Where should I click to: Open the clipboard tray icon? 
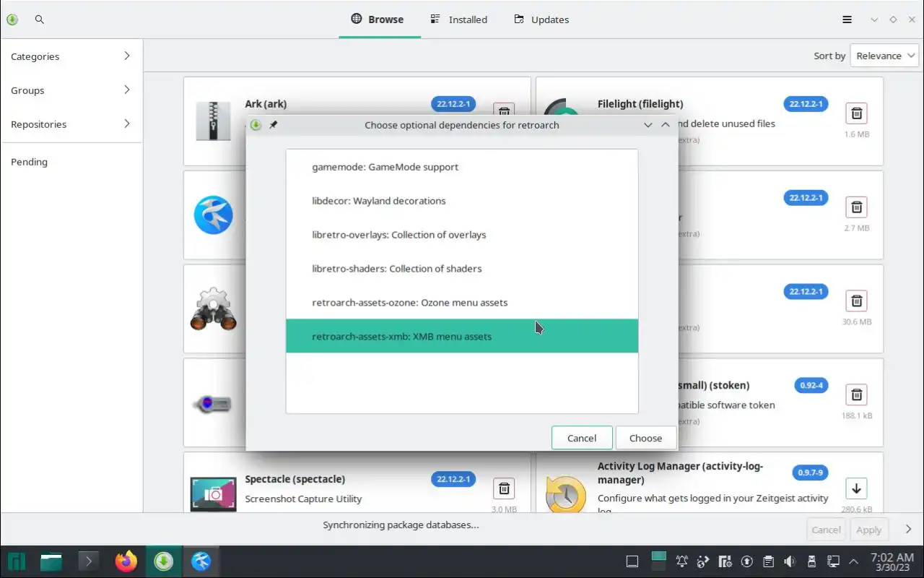(768, 561)
